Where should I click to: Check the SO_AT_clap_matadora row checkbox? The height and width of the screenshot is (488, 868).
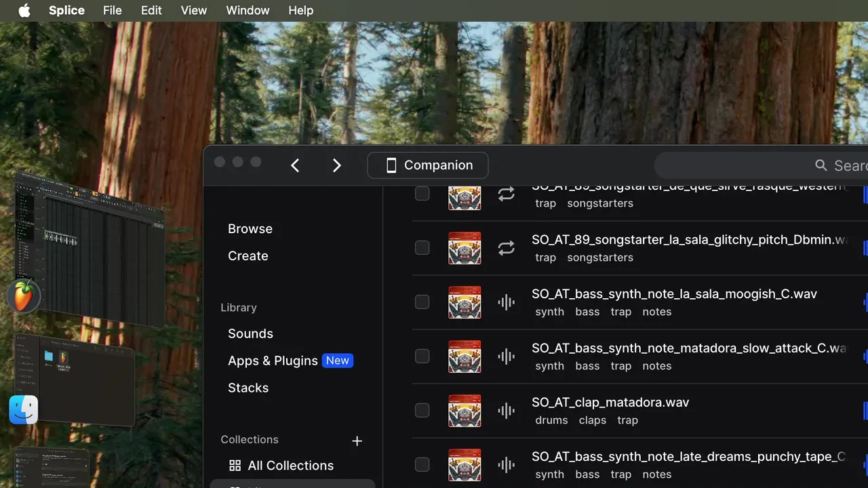(422, 410)
